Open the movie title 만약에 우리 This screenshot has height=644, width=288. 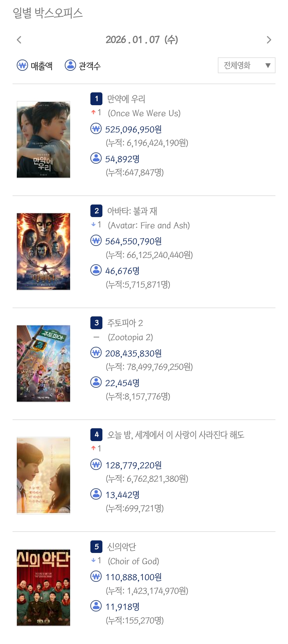pos(126,99)
